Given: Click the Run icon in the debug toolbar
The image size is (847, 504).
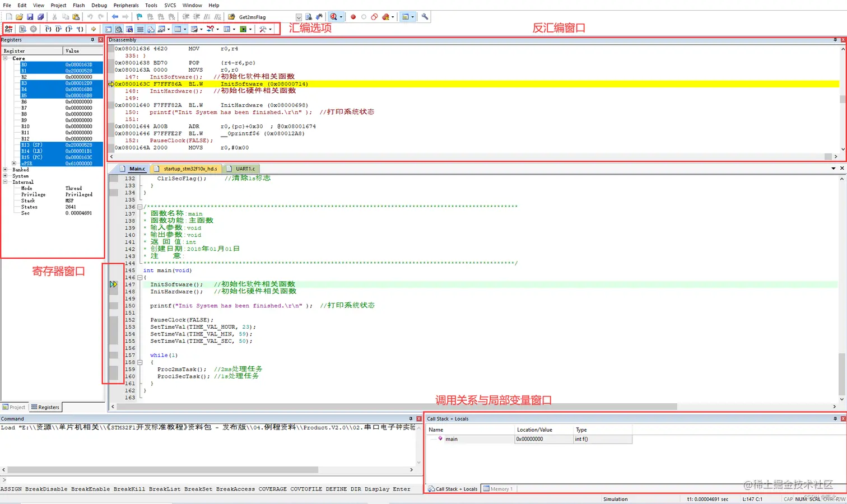Looking at the screenshot, I should [x=22, y=29].
